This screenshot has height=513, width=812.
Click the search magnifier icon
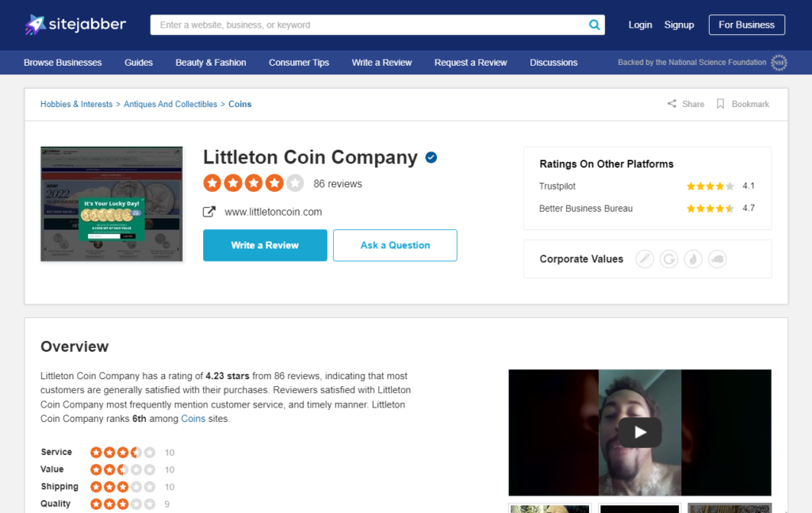(x=595, y=25)
